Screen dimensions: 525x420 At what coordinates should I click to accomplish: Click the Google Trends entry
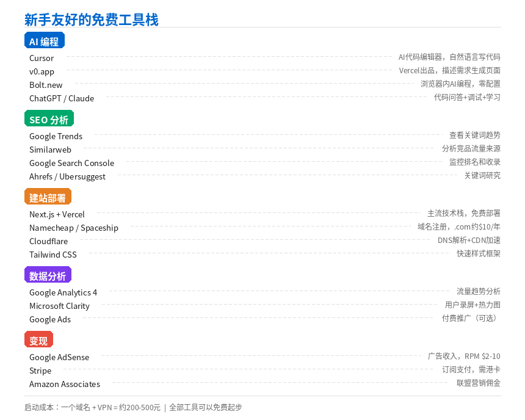[56, 136]
